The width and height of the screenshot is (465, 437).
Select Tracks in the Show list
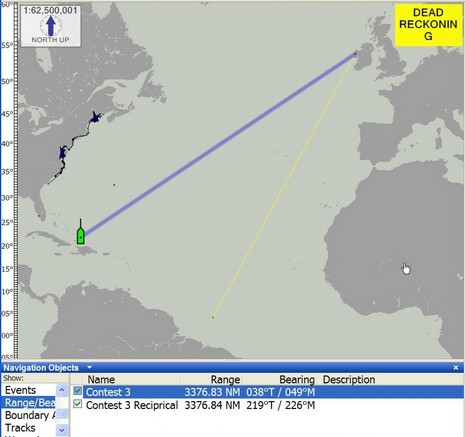(x=20, y=428)
